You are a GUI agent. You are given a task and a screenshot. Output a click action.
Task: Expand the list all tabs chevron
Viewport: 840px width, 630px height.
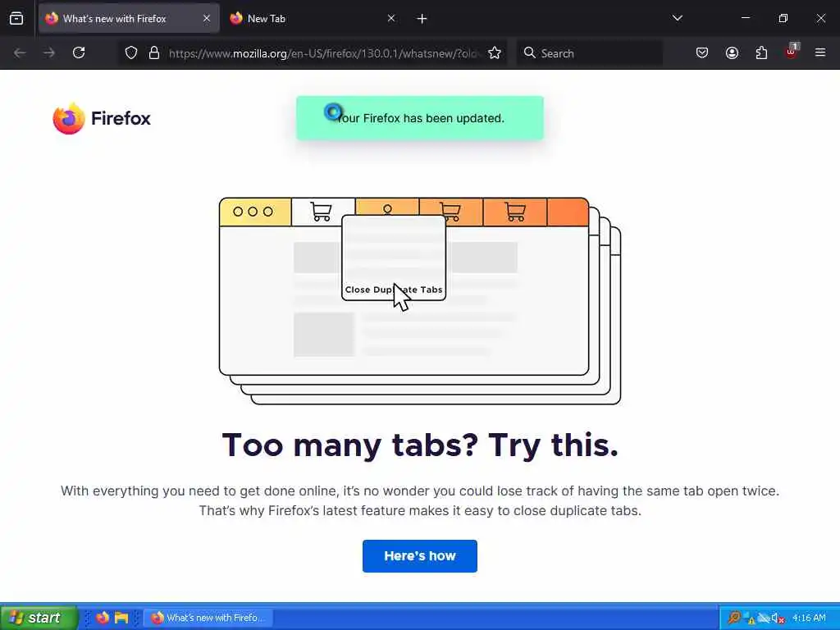coord(677,18)
